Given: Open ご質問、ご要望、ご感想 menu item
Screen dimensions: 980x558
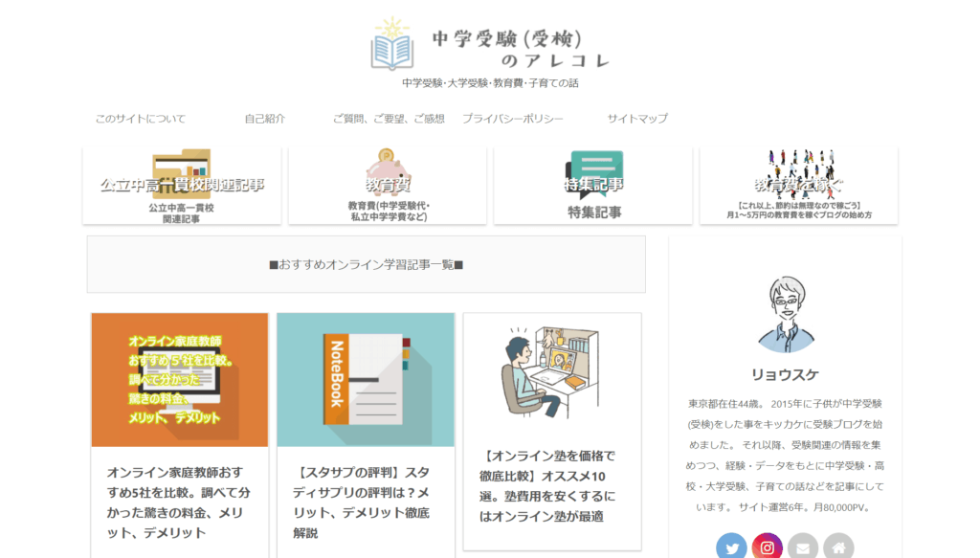Looking at the screenshot, I should 389,118.
